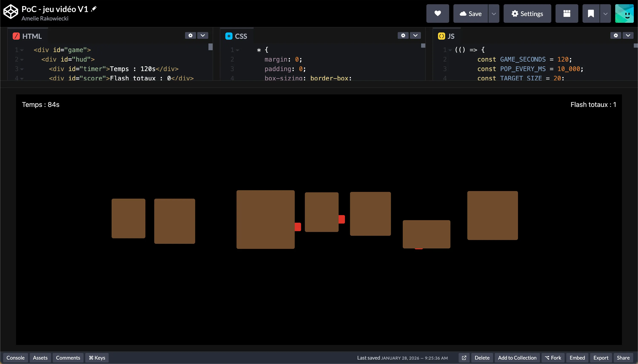Click the 'Flash totaux : 1' score text
The width and height of the screenshot is (638, 364).
(593, 104)
